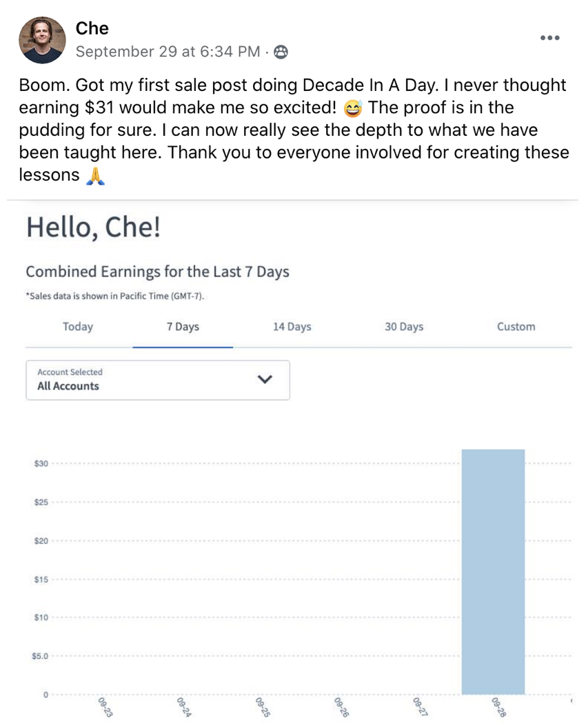The image size is (586, 728).
Task: Click the 09-23 date axis label
Action: pyautogui.click(x=105, y=707)
